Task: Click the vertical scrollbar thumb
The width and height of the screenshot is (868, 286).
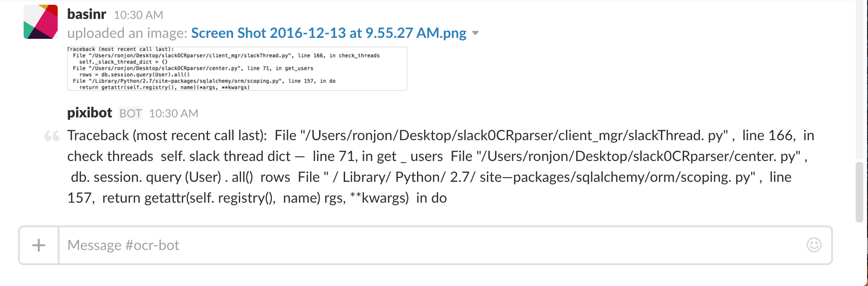Action: tap(860, 192)
